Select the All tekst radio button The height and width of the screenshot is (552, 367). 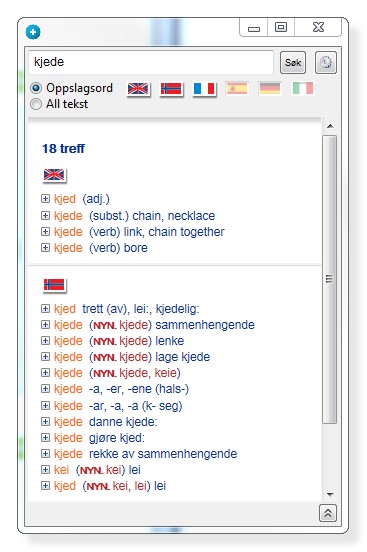click(x=36, y=104)
